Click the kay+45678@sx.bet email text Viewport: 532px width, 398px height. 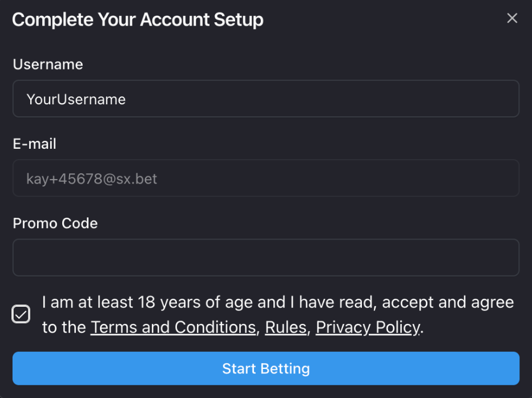pos(91,179)
